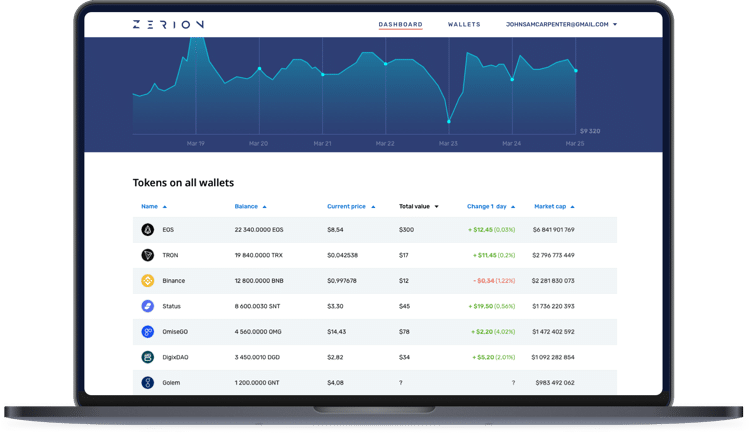Click the EOS token name

[168, 230]
